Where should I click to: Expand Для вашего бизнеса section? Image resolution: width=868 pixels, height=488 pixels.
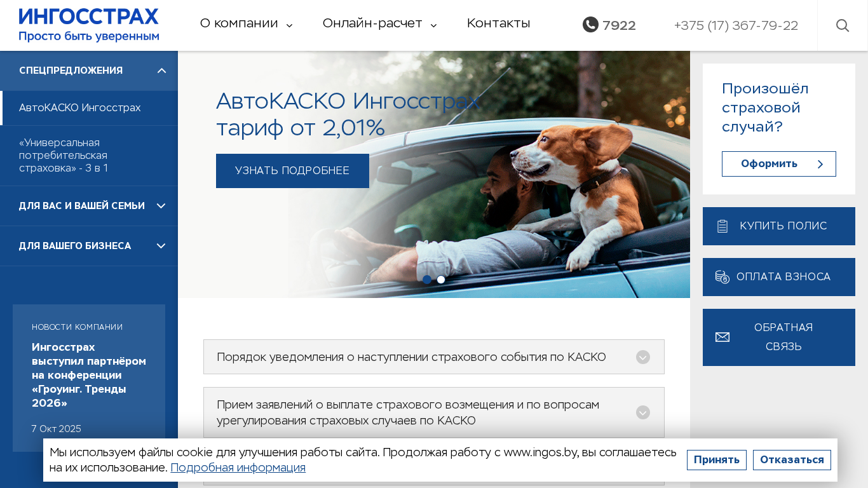(89, 246)
